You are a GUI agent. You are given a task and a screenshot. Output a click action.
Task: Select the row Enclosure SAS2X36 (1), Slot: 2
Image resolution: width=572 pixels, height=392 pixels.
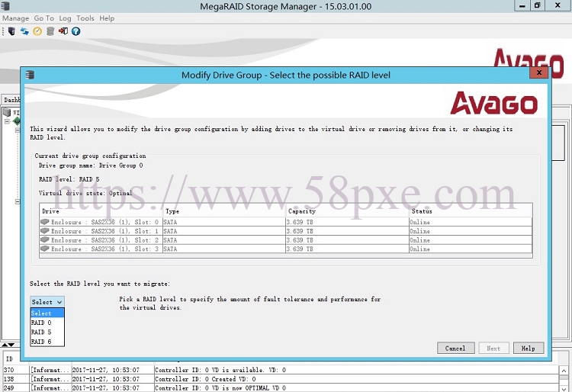[x=286, y=240]
